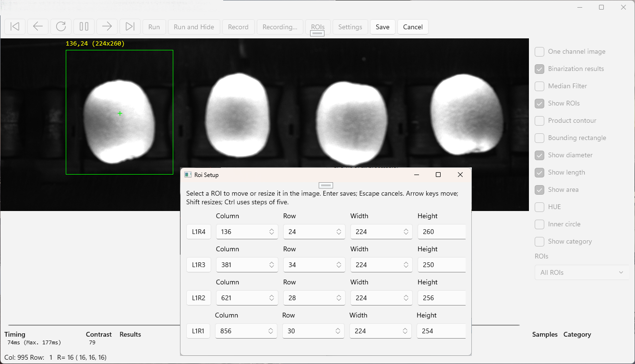This screenshot has width=635, height=364.
Task: Enable the Median Filter checkbox
Action: [539, 86]
